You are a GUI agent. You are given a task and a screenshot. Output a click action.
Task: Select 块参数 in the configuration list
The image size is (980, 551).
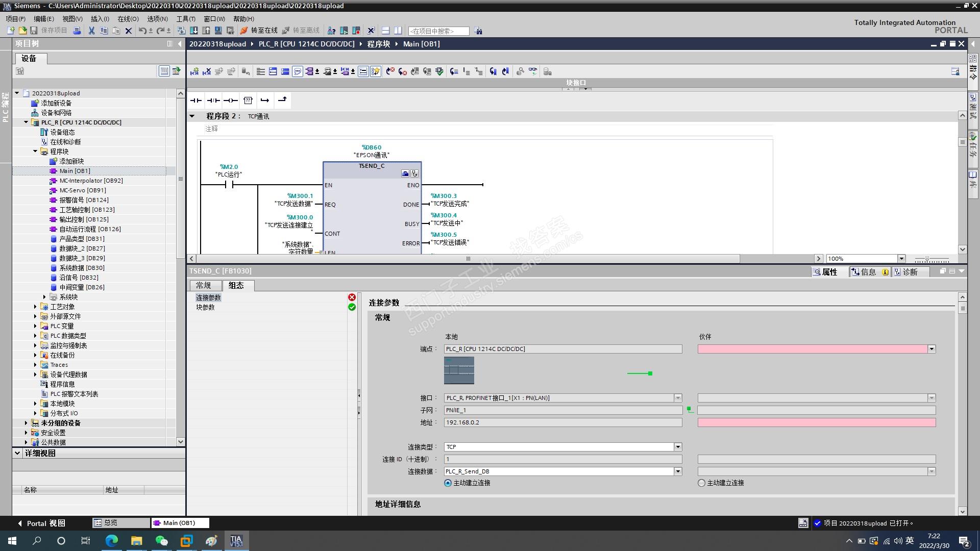pos(205,307)
